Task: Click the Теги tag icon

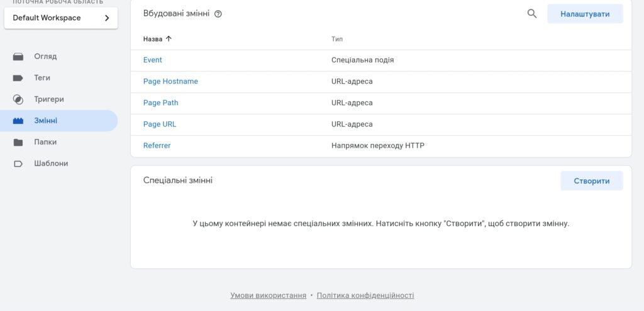Action: coord(18,78)
